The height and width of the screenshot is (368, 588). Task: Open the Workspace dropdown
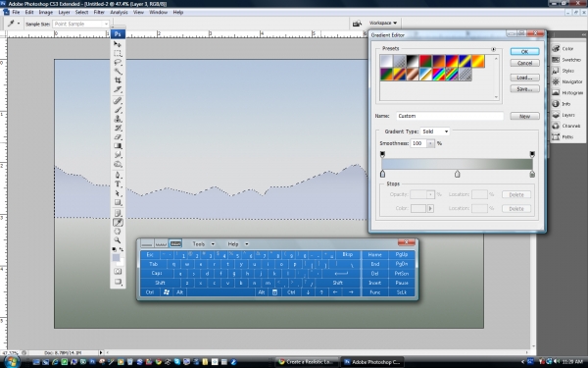pyautogui.click(x=382, y=23)
